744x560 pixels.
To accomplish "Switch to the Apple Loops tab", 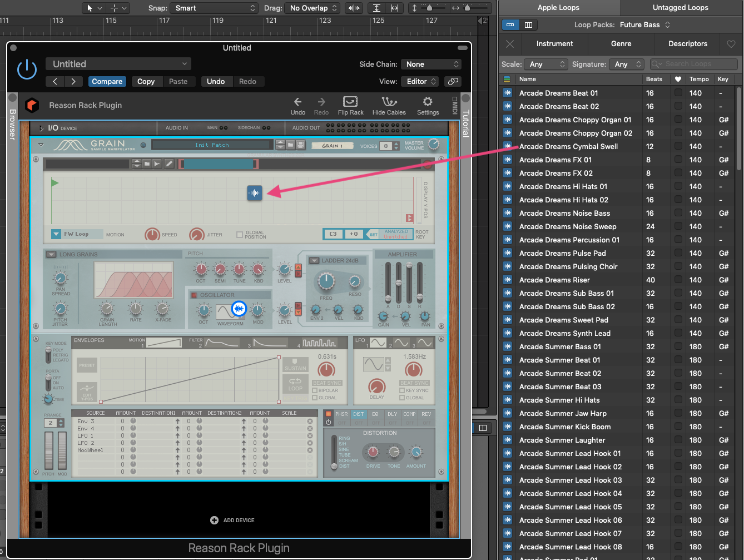I will (x=558, y=8).
